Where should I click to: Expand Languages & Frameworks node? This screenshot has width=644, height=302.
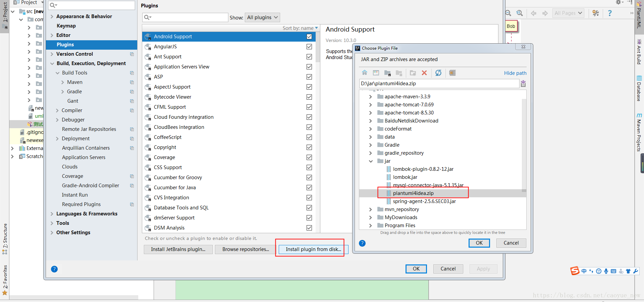52,214
